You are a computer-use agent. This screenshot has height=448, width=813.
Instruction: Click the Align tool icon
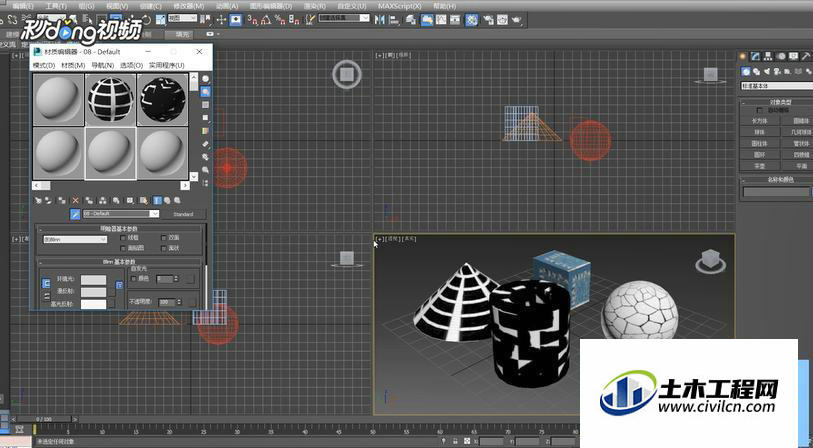pyautogui.click(x=394, y=20)
